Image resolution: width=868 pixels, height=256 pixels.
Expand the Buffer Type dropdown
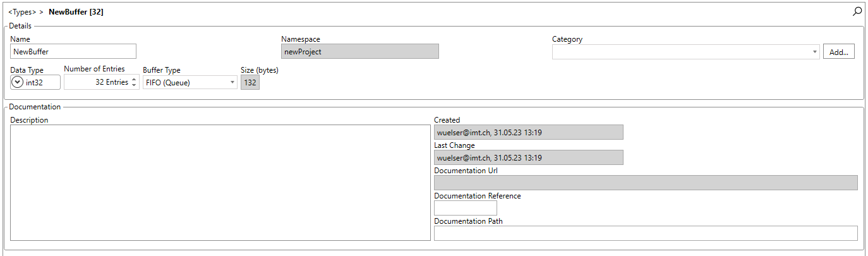pos(232,82)
